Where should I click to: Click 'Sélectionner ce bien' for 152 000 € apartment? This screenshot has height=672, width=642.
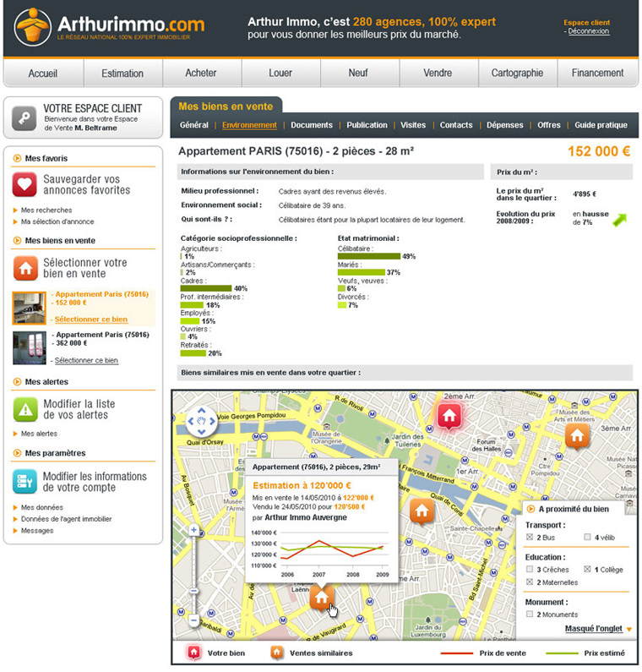(x=91, y=320)
